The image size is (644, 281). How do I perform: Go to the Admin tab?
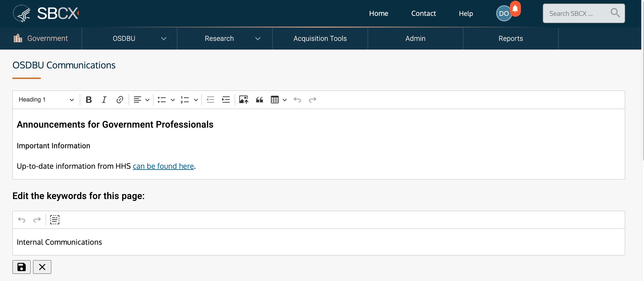pos(415,38)
